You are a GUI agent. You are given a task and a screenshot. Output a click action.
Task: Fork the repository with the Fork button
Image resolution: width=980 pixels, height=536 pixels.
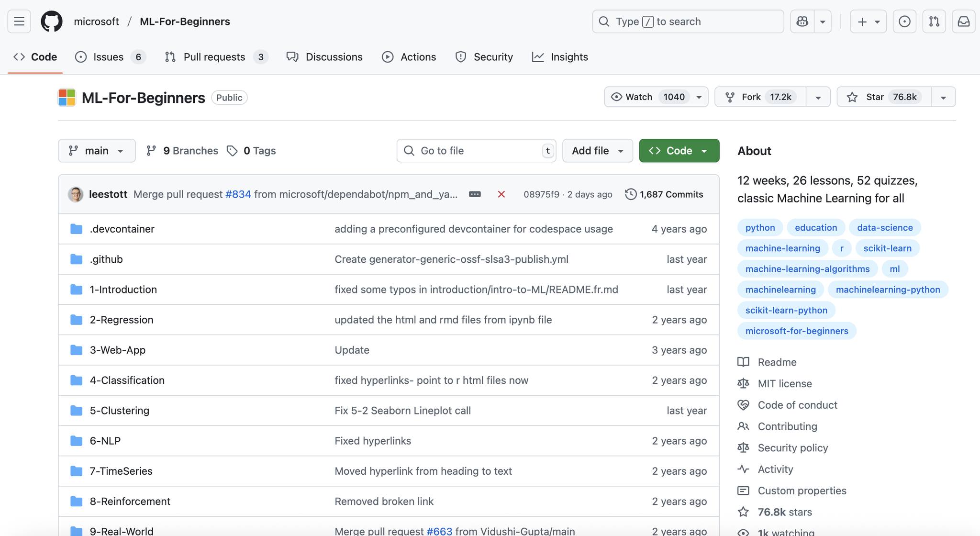point(760,97)
